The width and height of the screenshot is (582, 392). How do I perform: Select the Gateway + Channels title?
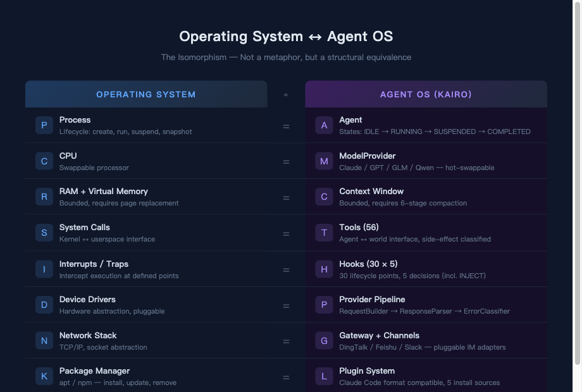click(x=380, y=335)
